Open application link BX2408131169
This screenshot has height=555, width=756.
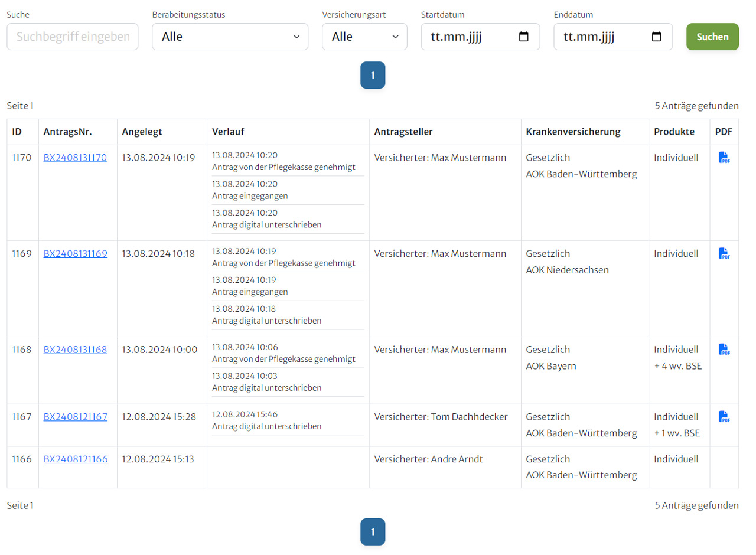pos(75,253)
